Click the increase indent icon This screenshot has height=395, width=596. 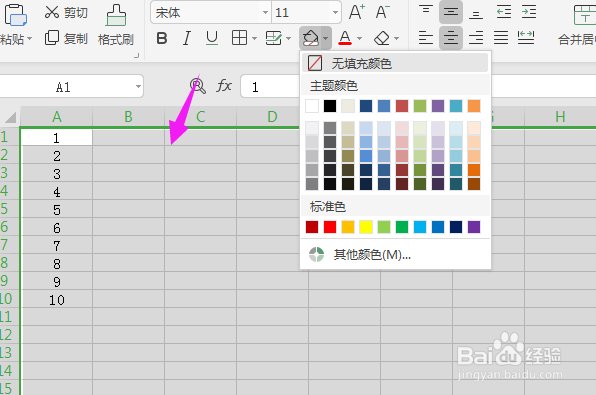[x=529, y=12]
